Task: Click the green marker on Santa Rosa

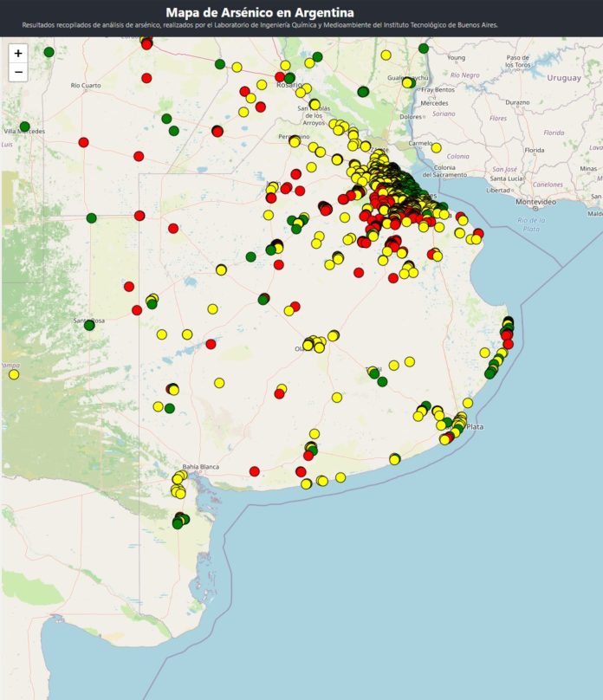Action: coord(89,325)
